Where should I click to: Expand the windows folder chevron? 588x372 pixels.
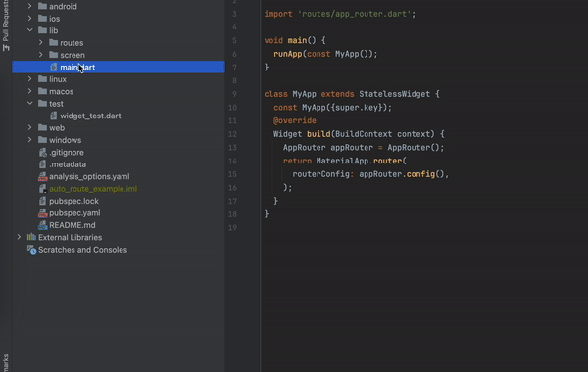point(30,140)
